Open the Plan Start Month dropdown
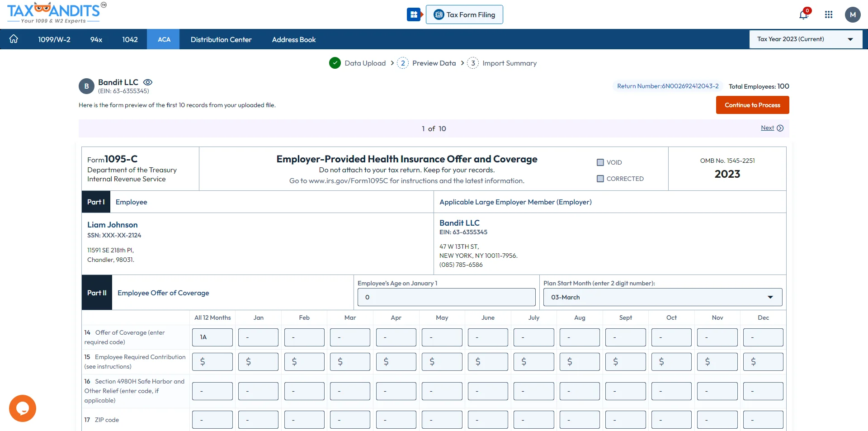 click(x=663, y=297)
